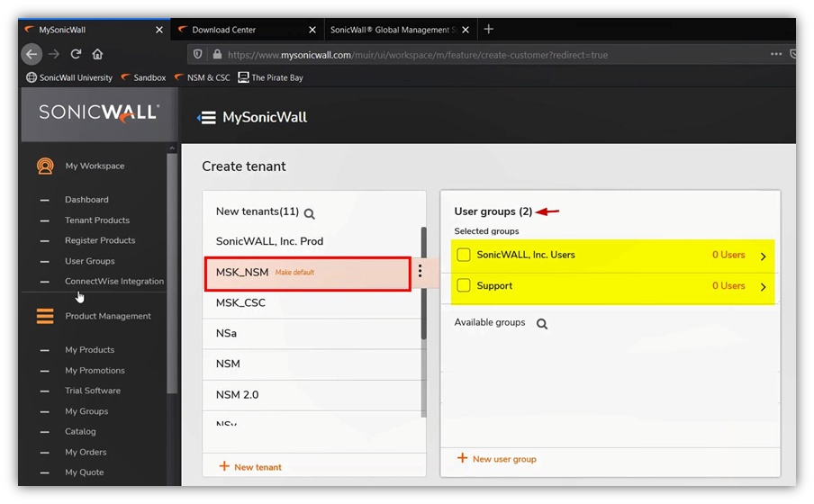The width and height of the screenshot is (814, 504).
Task: Open My Orders in the sidebar
Action: 86,452
